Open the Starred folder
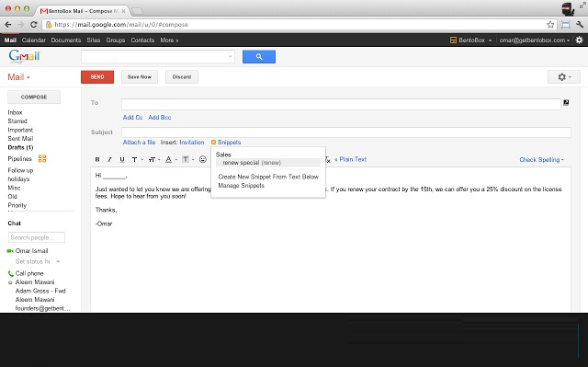Screen dimensions: 588x367 17,120
